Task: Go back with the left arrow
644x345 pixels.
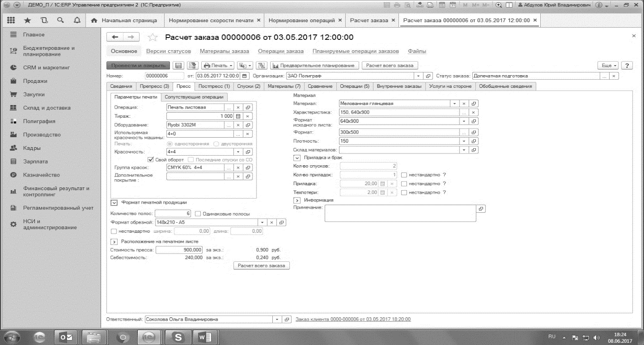Action: coord(115,37)
